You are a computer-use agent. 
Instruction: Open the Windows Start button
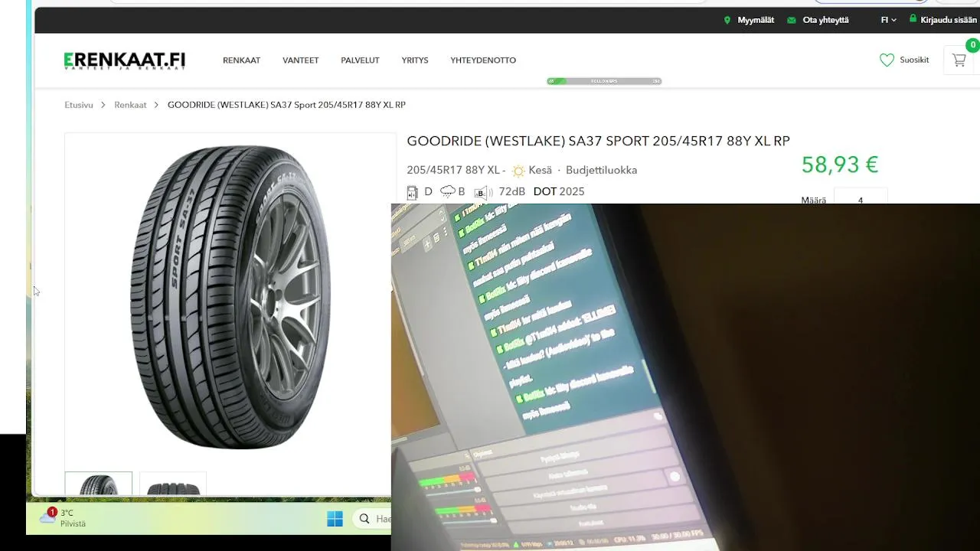335,519
